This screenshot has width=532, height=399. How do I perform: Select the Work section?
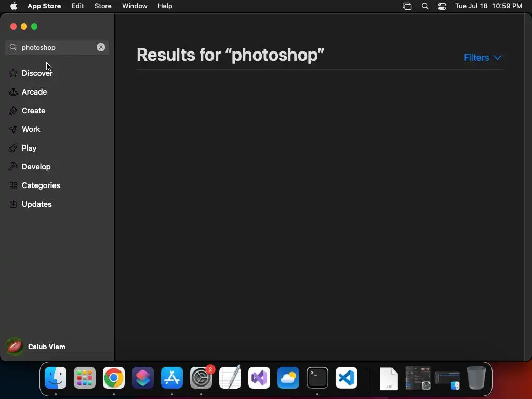coord(57,129)
